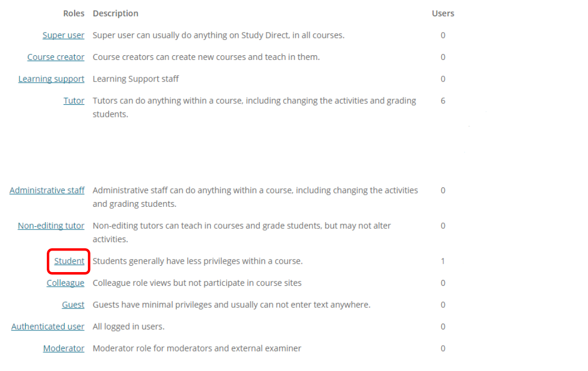Open the highlighted Student role link
Viewport: 588px width, 371px height.
tap(69, 261)
